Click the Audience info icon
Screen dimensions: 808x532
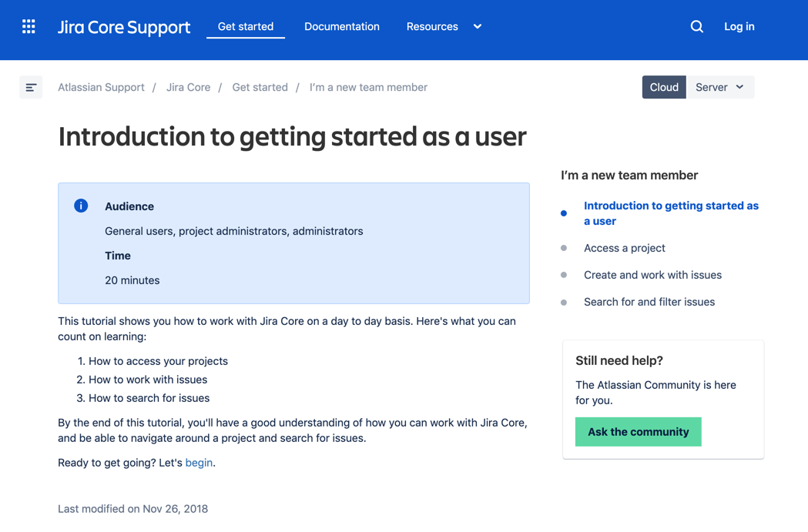coord(81,206)
